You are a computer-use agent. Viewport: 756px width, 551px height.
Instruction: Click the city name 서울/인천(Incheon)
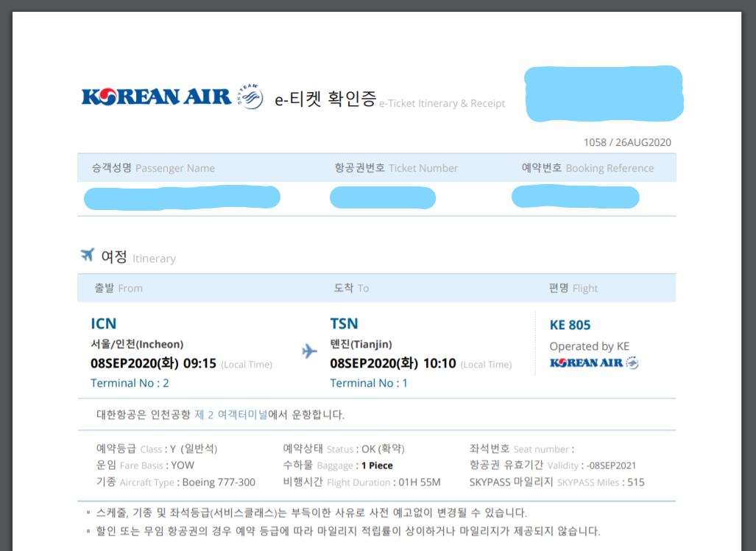[x=137, y=344]
